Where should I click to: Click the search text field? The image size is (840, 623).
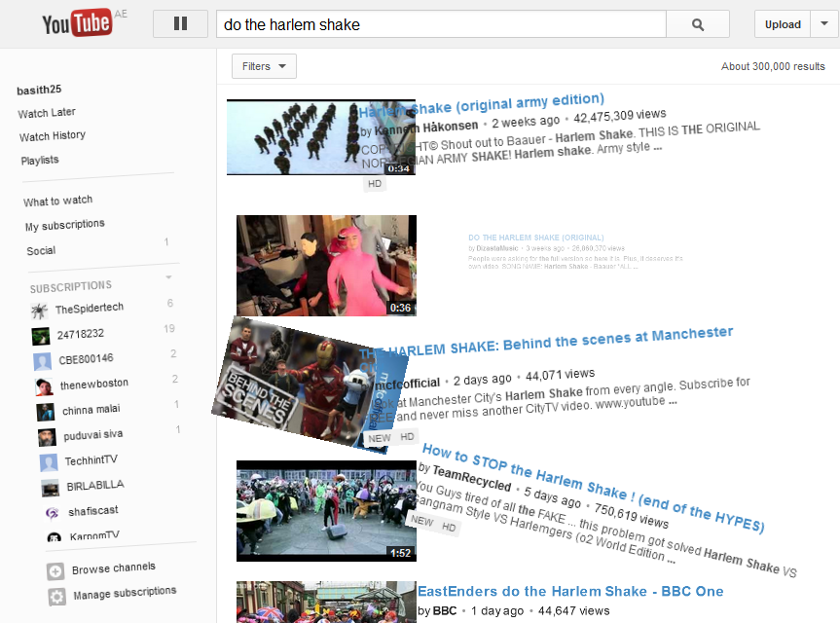(441, 24)
